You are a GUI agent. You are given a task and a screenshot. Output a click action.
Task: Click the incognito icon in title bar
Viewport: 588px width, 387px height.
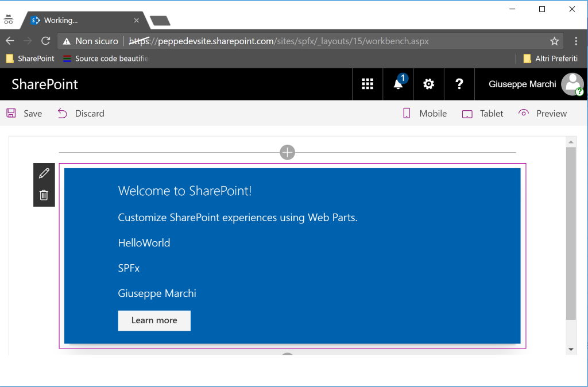8,19
